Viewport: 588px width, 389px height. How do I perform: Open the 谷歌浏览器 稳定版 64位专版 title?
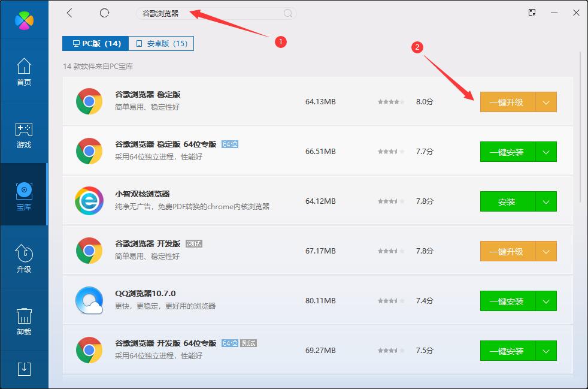click(x=166, y=144)
